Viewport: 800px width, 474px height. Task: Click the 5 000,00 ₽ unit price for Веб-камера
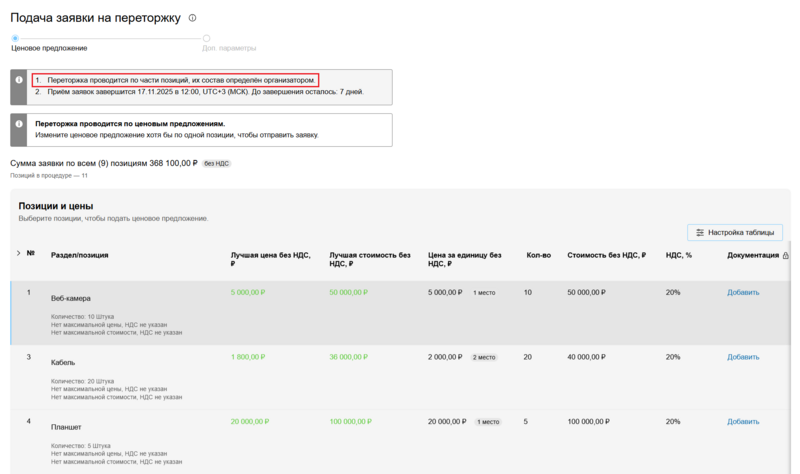click(444, 293)
